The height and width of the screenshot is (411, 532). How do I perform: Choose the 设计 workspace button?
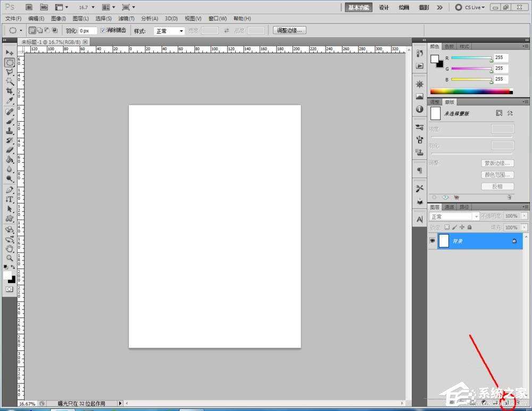pos(384,7)
